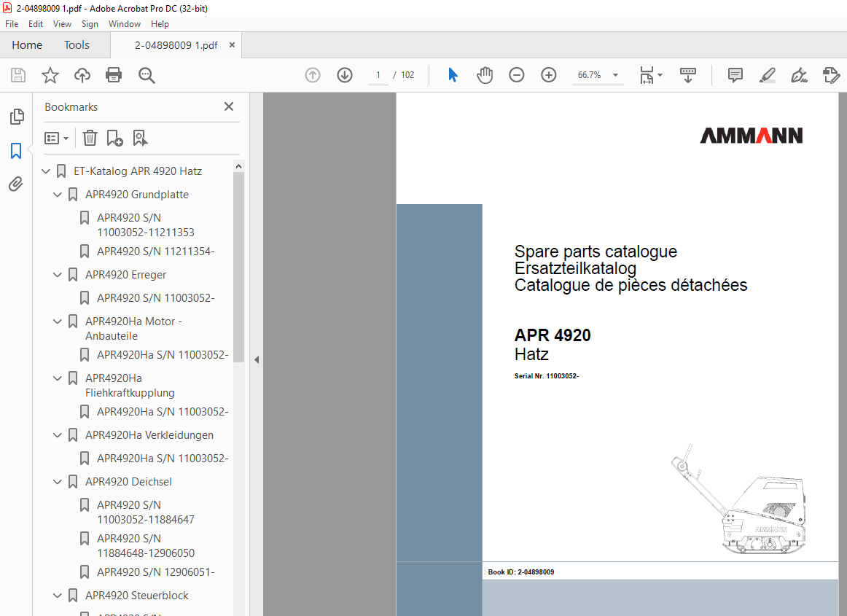Open bookmark APR4920 S/N 11003052-11884647
This screenshot has width=847, height=616.
point(145,512)
